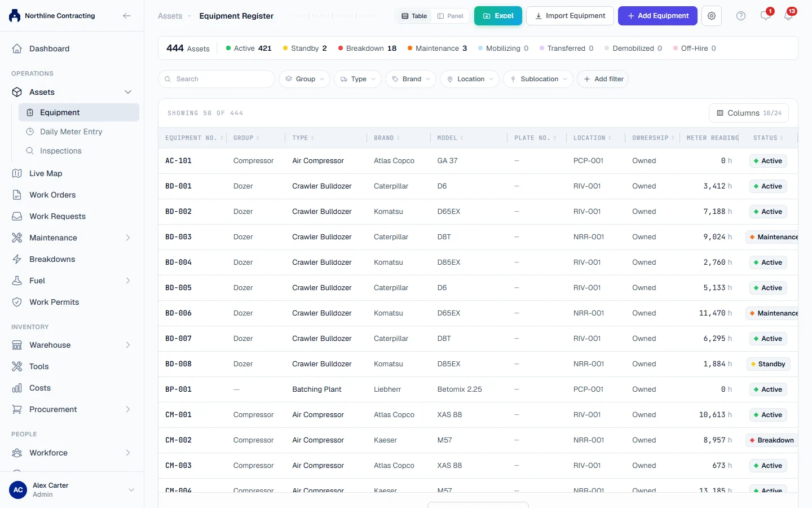812x508 pixels.
Task: Click the Northline Contracting logo icon
Action: tap(15, 16)
